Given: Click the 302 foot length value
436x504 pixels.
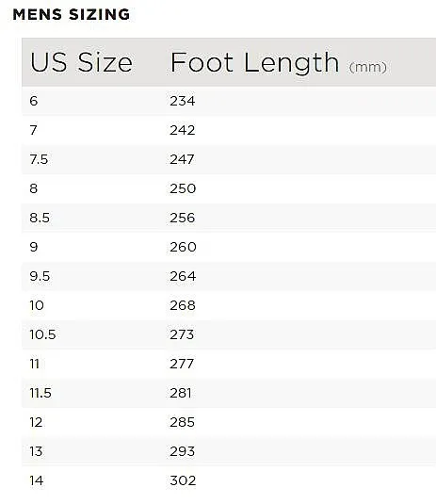Looking at the screenshot, I should coord(183,481).
